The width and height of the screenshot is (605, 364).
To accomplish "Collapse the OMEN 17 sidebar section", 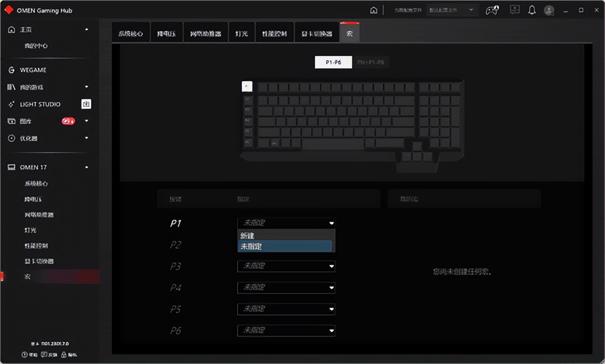I will click(86, 167).
